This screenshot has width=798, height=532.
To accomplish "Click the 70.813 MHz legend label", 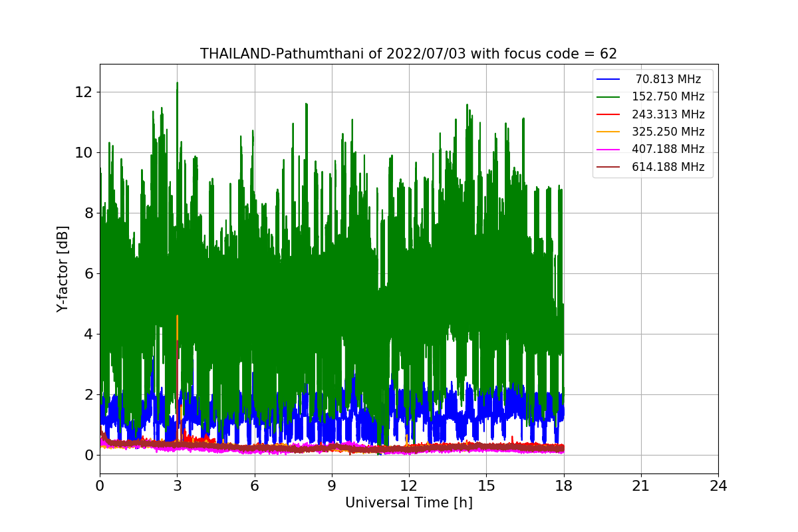I will (668, 79).
